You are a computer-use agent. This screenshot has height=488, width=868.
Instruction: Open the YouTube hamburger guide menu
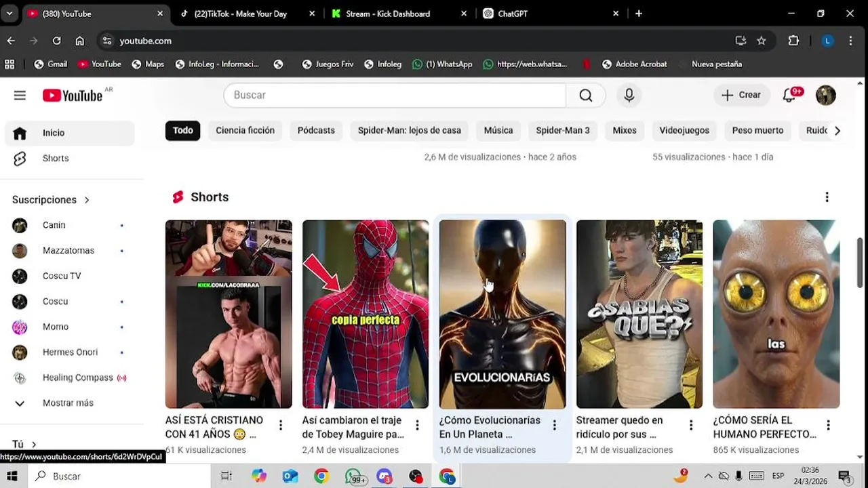20,96
